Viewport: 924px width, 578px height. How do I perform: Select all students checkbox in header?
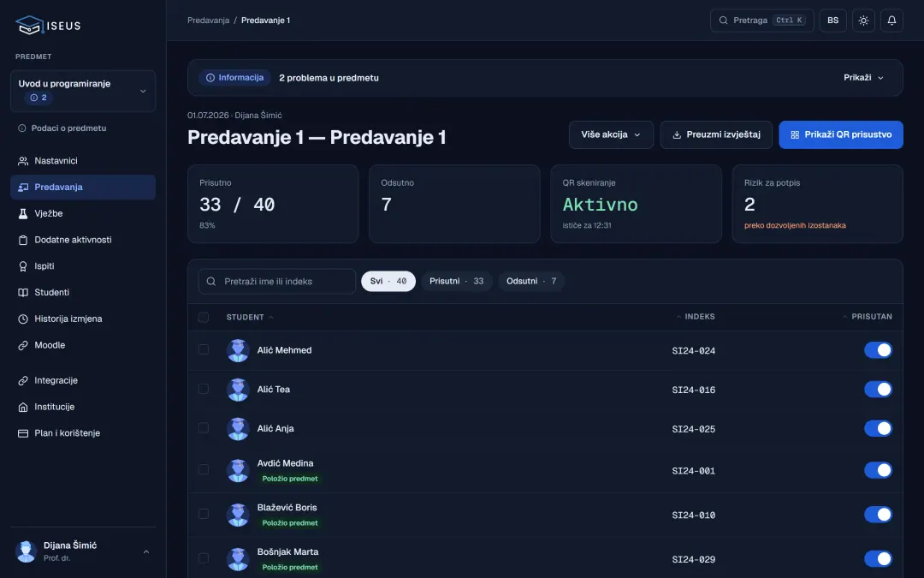[x=204, y=318]
